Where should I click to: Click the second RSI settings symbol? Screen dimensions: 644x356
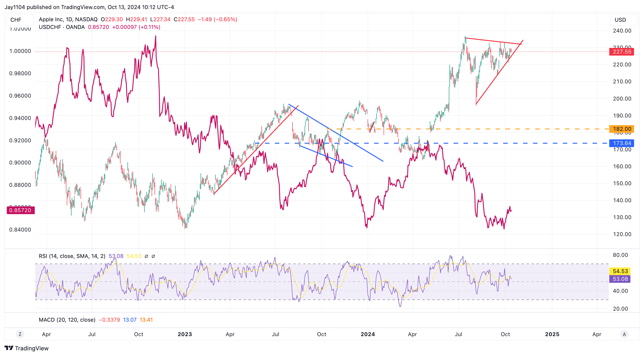[x=153, y=256]
